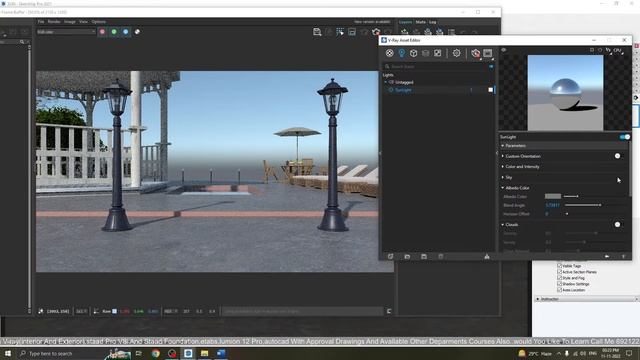Click square preview option icon above swatch
Viewport: 640px width, 360px height.
pyautogui.click(x=592, y=50)
